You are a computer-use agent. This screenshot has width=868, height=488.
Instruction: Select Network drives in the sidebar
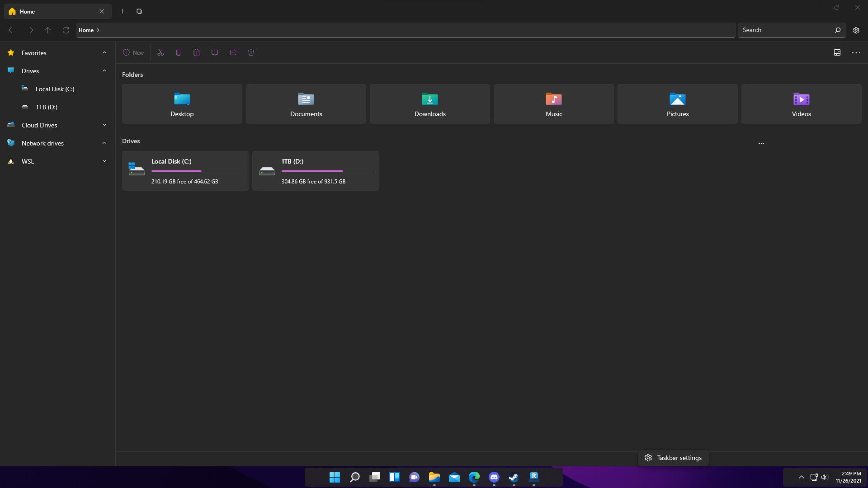point(42,143)
